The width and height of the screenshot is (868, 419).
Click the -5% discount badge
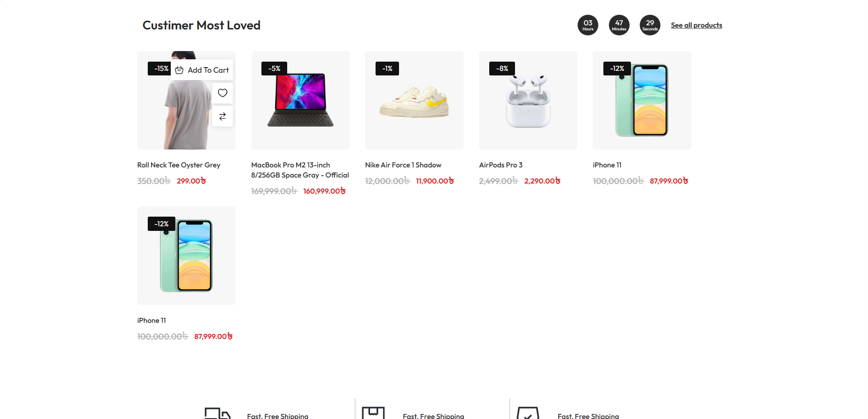coord(274,69)
